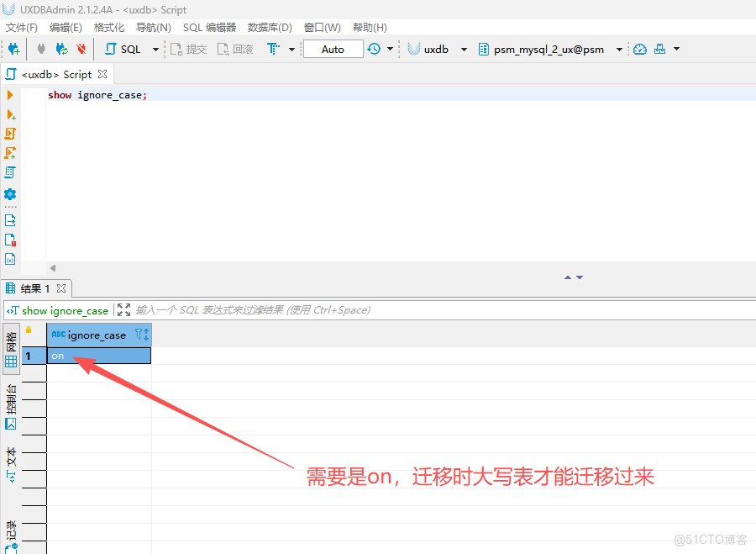Click the 回滚 rollback button
The height and width of the screenshot is (554, 756).
tap(235, 50)
